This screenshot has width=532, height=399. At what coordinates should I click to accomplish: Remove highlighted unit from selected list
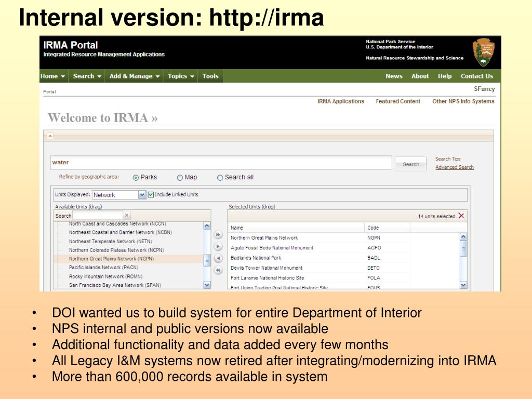tap(218, 258)
